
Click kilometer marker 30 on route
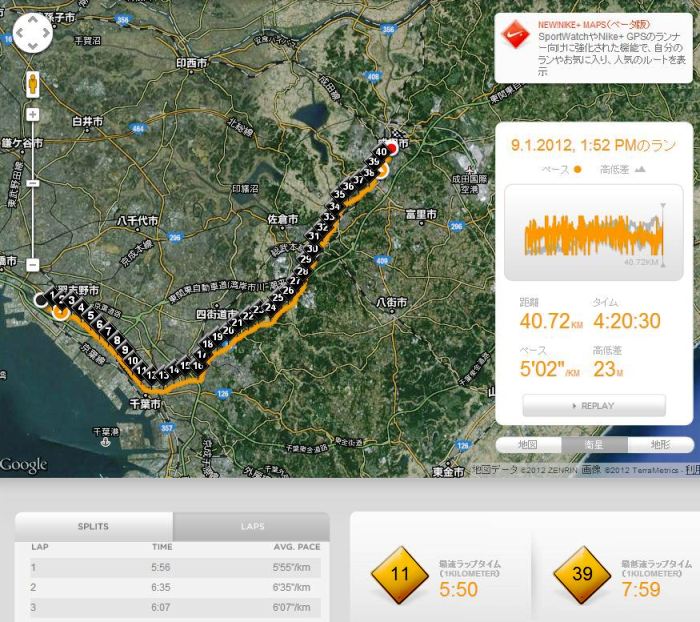tap(312, 249)
